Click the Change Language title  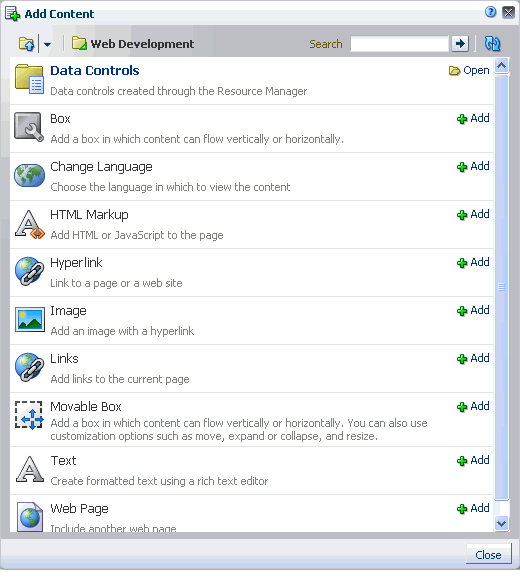pyautogui.click(x=101, y=167)
